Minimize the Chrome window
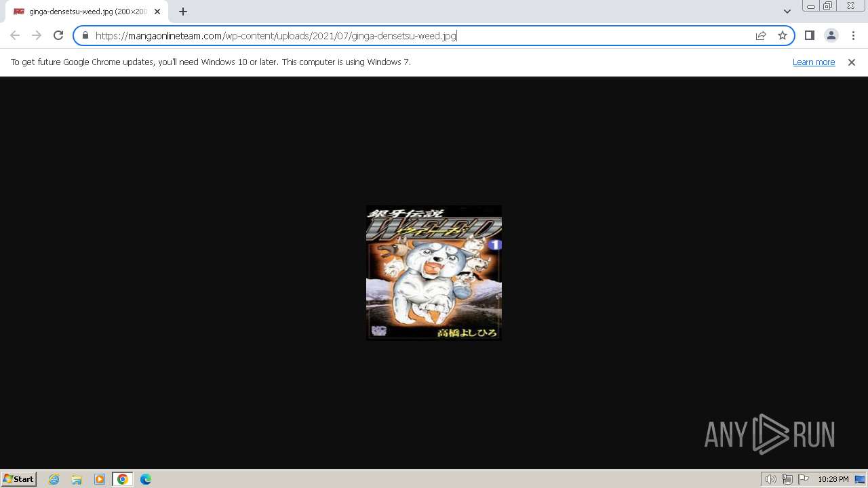 click(811, 6)
